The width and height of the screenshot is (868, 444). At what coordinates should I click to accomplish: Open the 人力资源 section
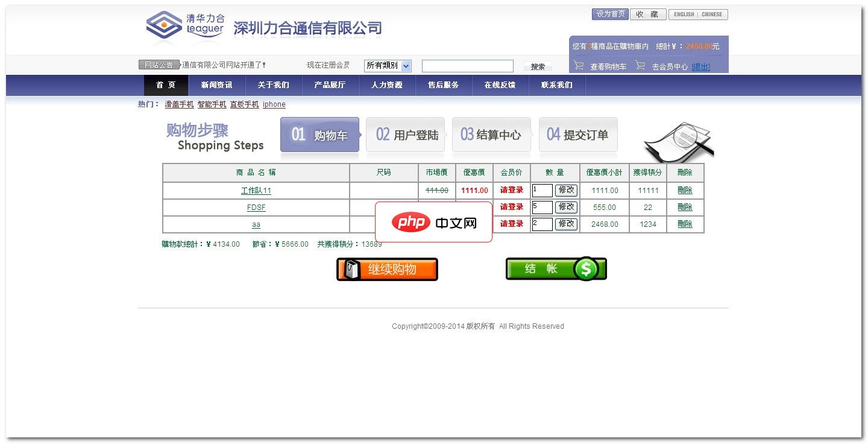[386, 84]
